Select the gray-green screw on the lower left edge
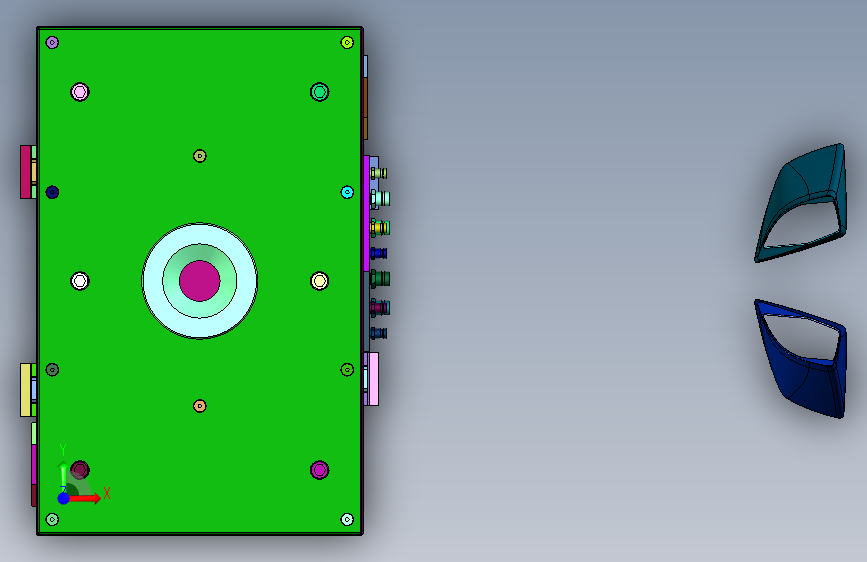 coord(52,370)
